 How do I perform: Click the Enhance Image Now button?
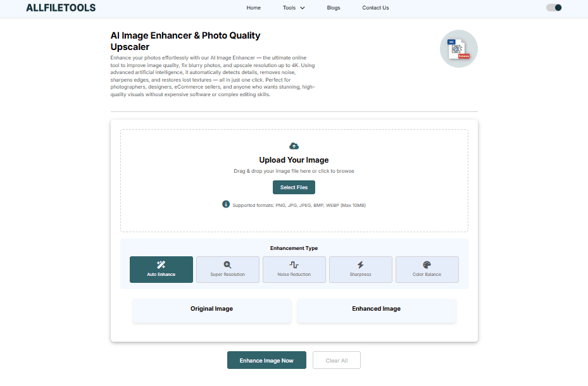(266, 360)
